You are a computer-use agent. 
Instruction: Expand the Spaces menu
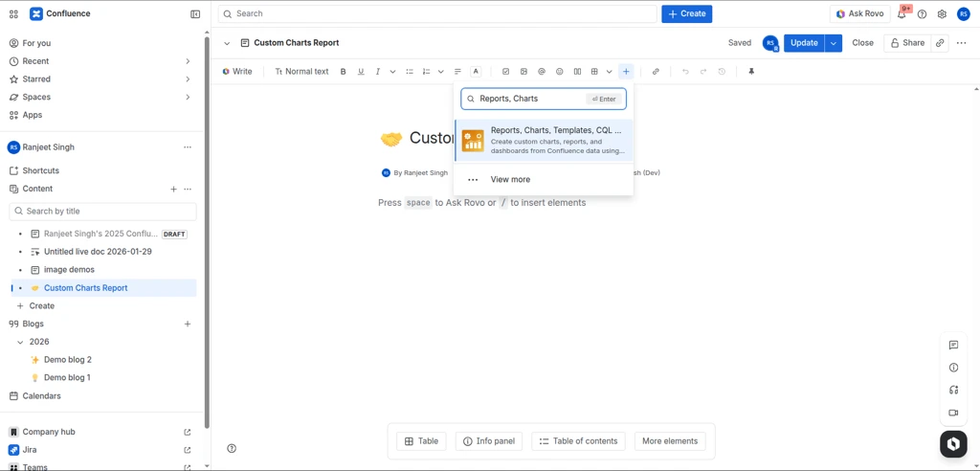(x=188, y=97)
